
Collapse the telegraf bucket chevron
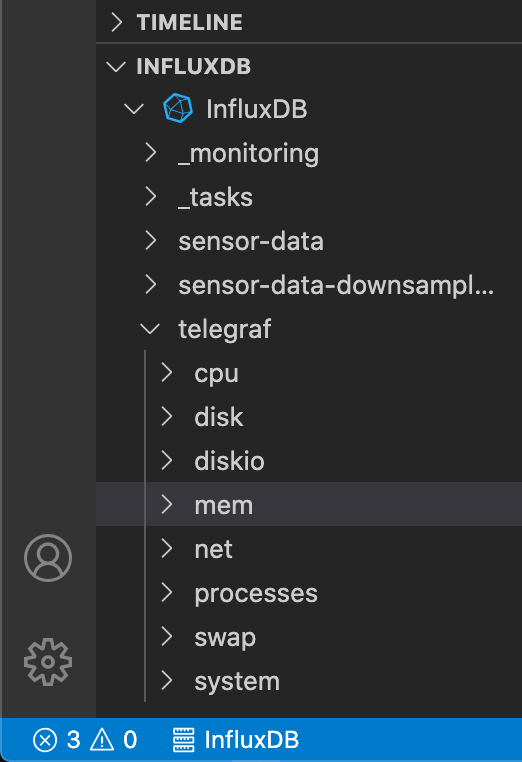point(150,329)
